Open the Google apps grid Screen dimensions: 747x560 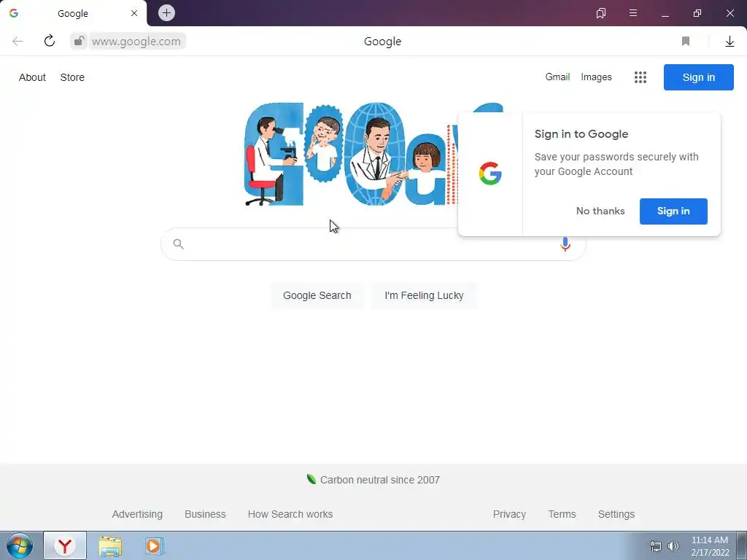640,77
